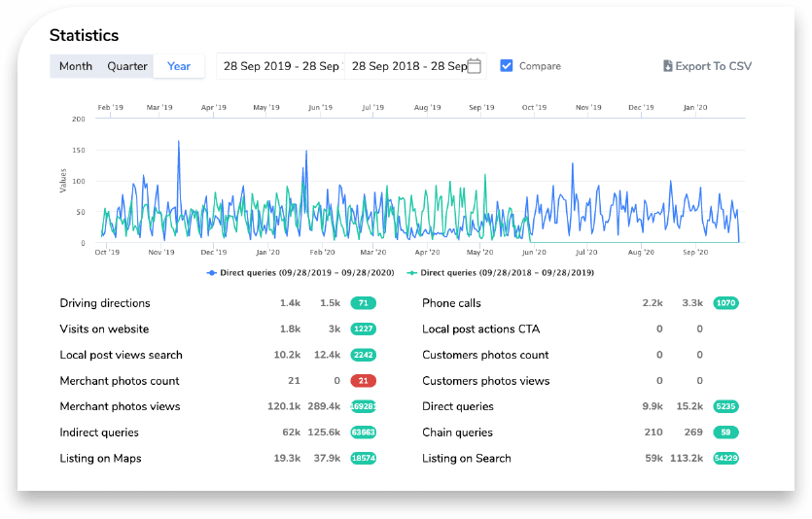Select the Listing on Maps statistic label
Viewport: 812px width, 519px height.
(x=100, y=458)
